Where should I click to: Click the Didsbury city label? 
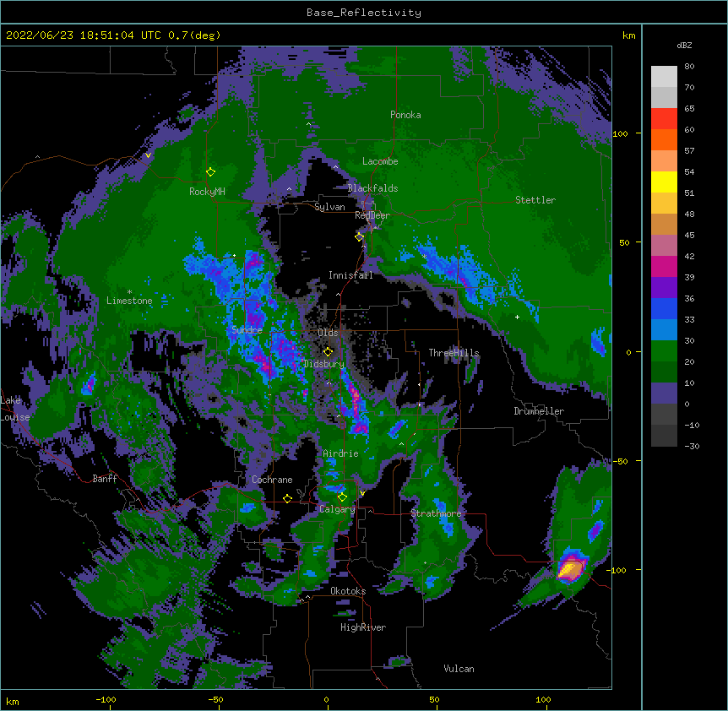tap(324, 364)
